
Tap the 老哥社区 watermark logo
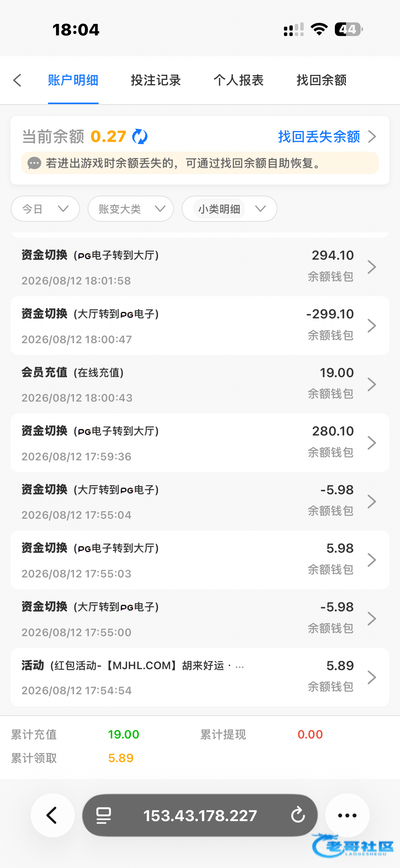tap(353, 846)
